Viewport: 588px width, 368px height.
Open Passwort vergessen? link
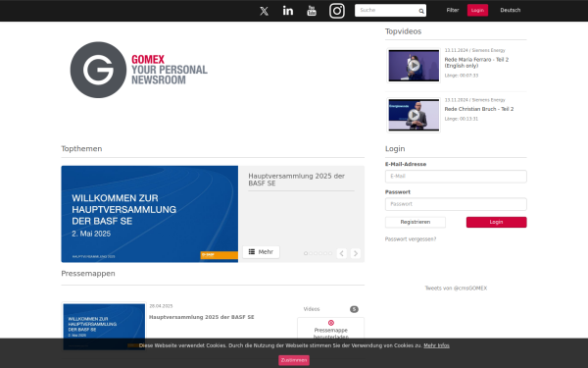(x=411, y=238)
